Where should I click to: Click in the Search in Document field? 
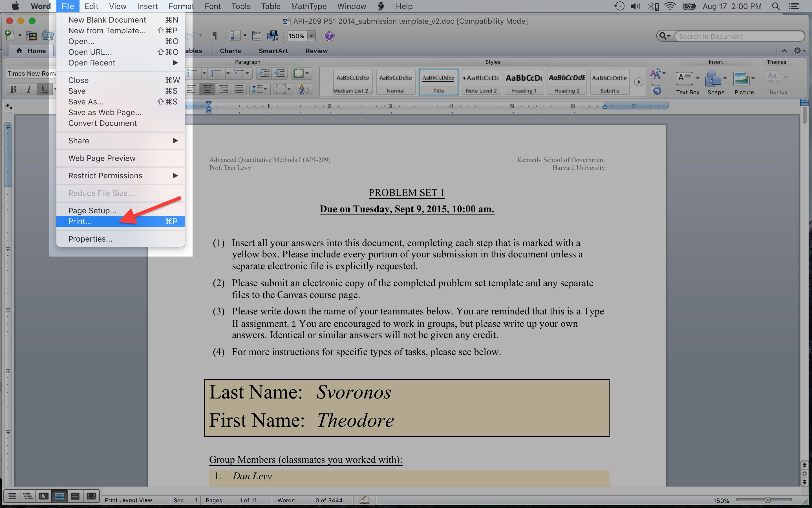pos(740,36)
